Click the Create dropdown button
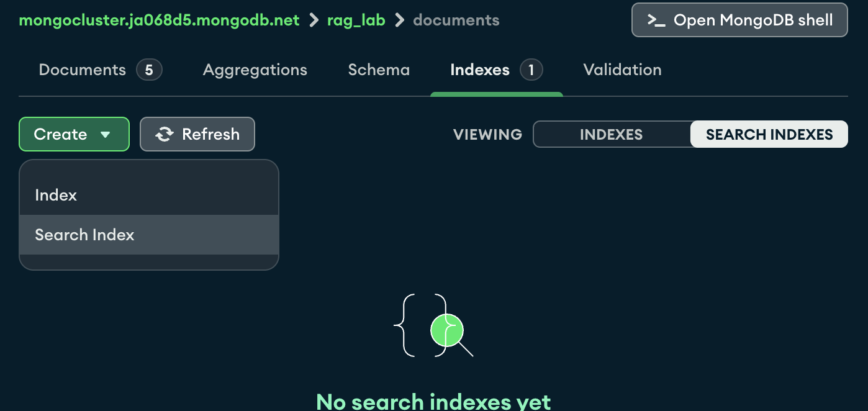Screen dimensions: 868x411 pyautogui.click(x=74, y=134)
